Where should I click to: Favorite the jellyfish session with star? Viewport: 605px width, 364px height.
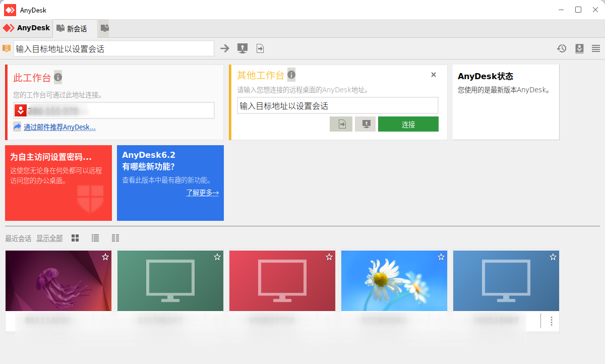pyautogui.click(x=105, y=257)
